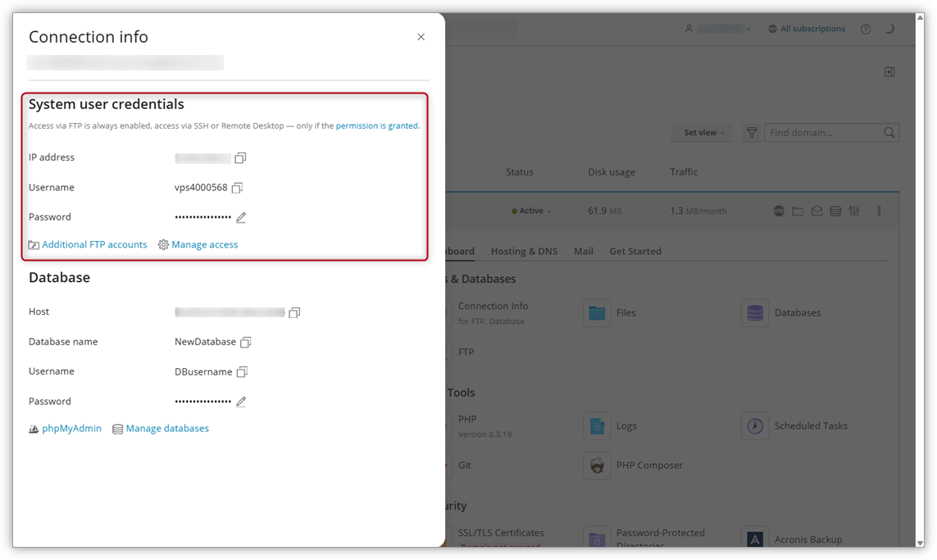Open the permission is granted link
Image resolution: width=937 pixels, height=560 pixels.
(x=376, y=126)
